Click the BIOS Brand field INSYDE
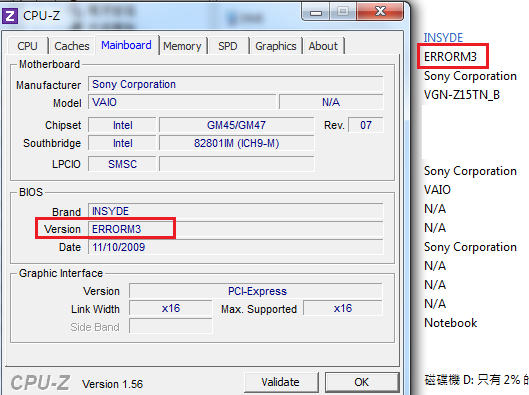This screenshot has height=395, width=529. point(235,211)
